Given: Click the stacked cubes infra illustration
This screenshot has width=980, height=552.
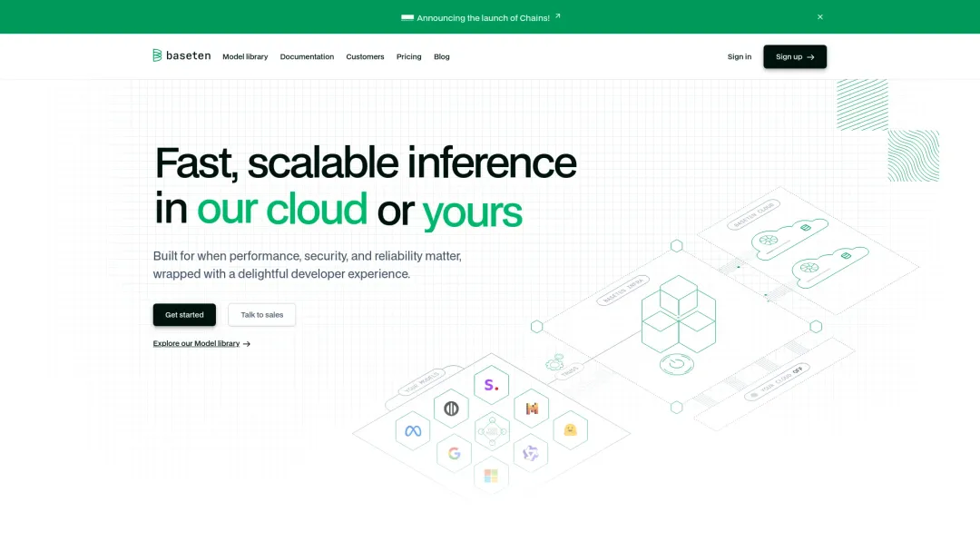Looking at the screenshot, I should 679,314.
